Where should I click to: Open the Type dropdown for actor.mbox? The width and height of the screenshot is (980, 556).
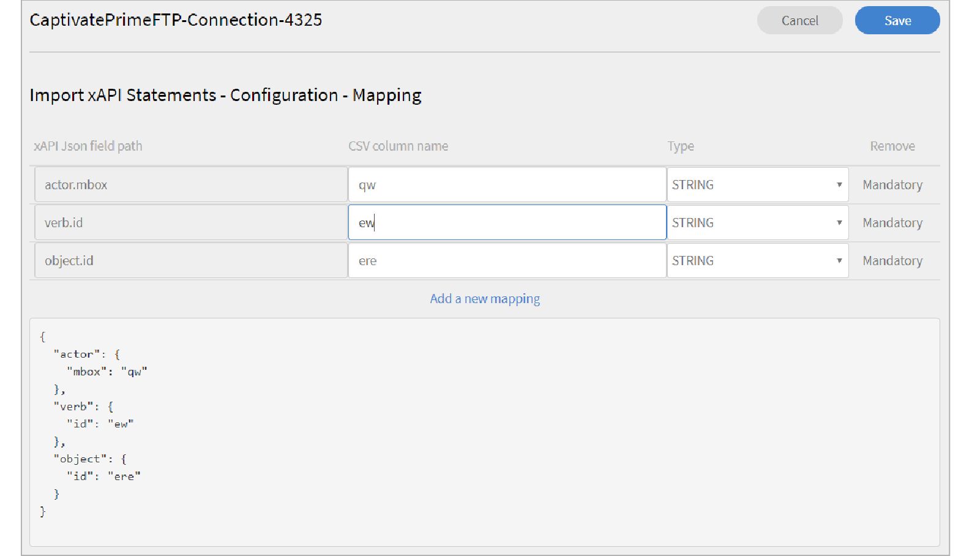[x=758, y=185]
